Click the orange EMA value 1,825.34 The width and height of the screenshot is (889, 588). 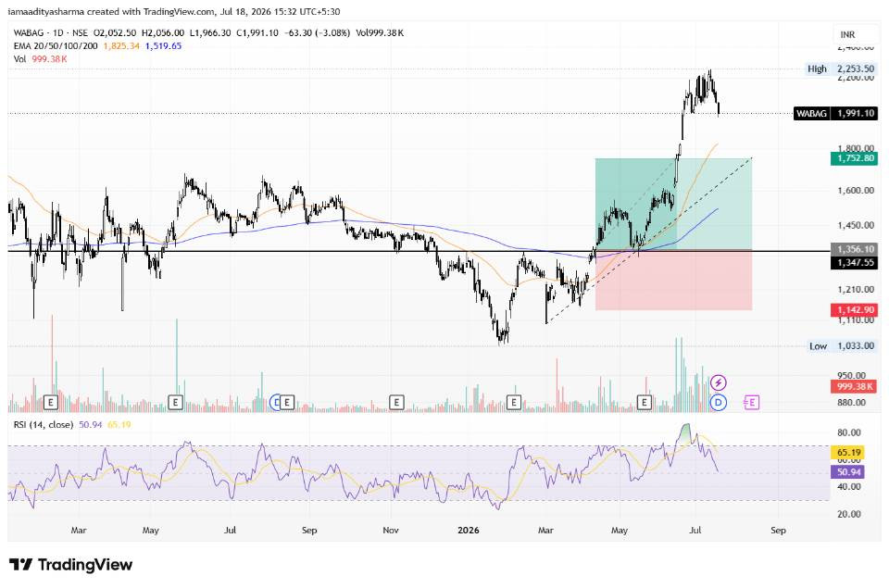click(121, 46)
